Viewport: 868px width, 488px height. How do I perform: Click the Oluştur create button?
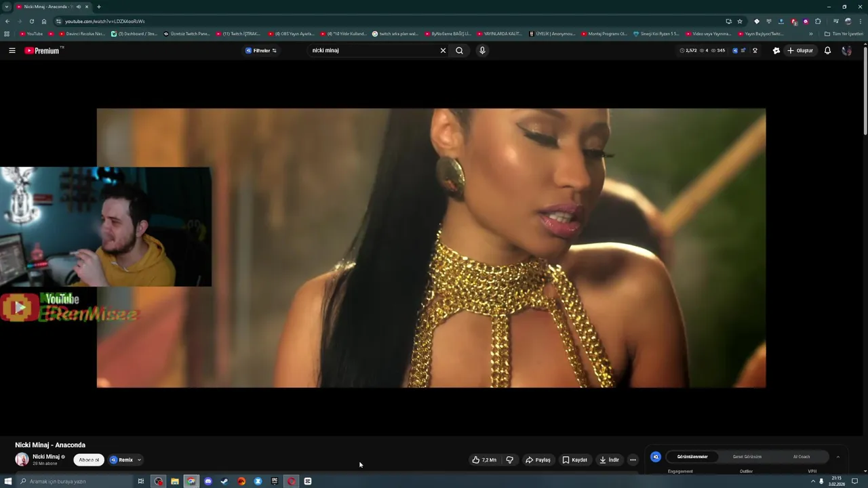point(800,50)
